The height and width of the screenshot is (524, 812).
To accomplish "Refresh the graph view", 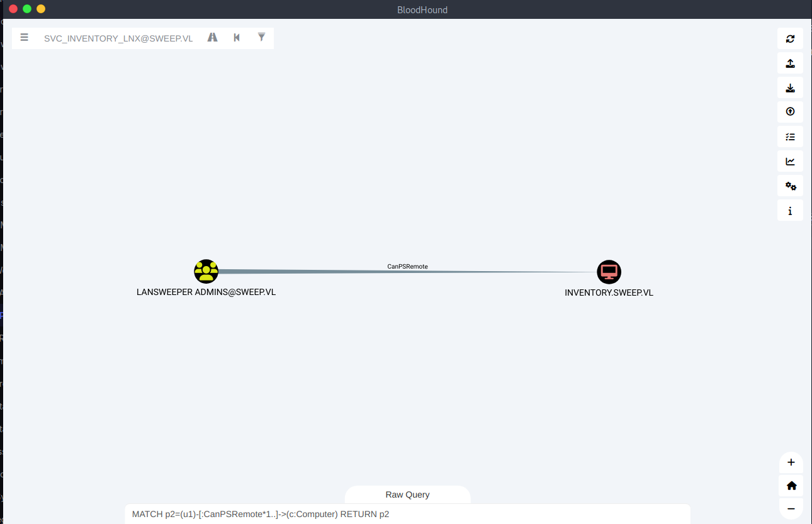I will tap(790, 39).
